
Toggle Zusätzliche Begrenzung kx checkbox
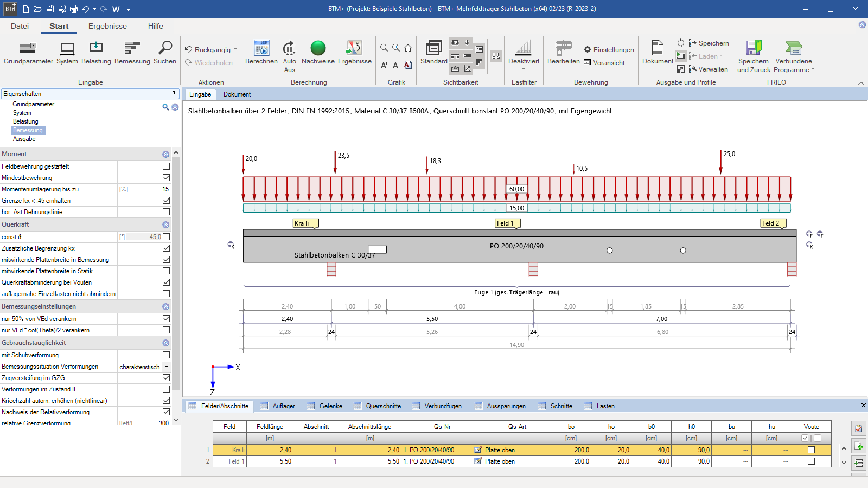coord(166,248)
